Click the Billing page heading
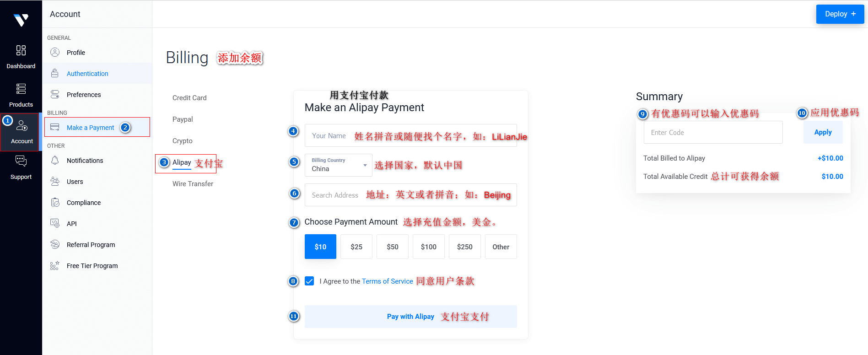 point(187,58)
